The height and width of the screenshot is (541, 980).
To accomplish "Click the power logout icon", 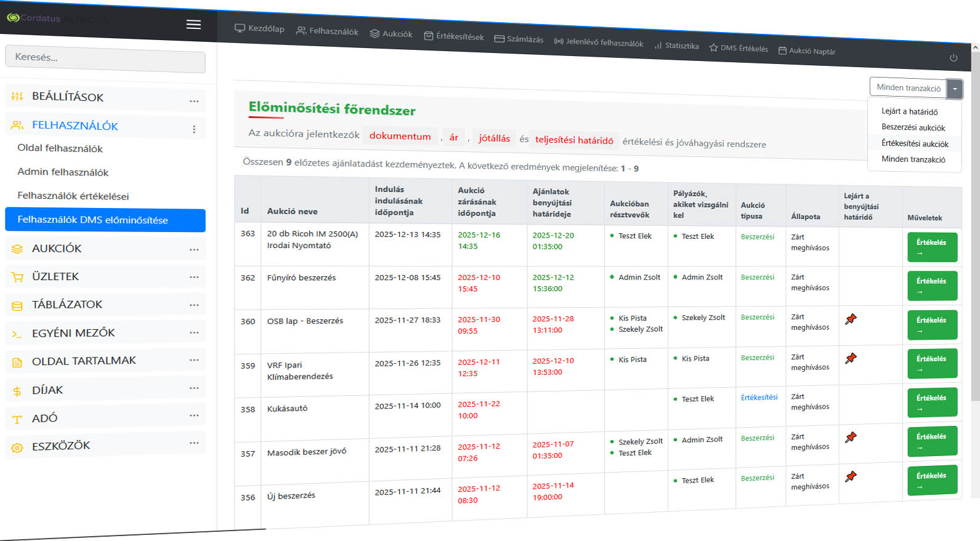I will pos(953,58).
